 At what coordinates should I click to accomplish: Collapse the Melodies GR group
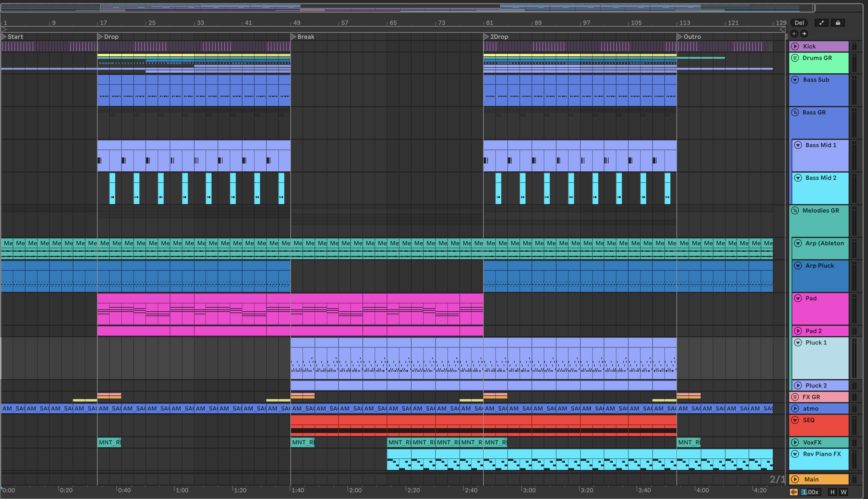[795, 210]
